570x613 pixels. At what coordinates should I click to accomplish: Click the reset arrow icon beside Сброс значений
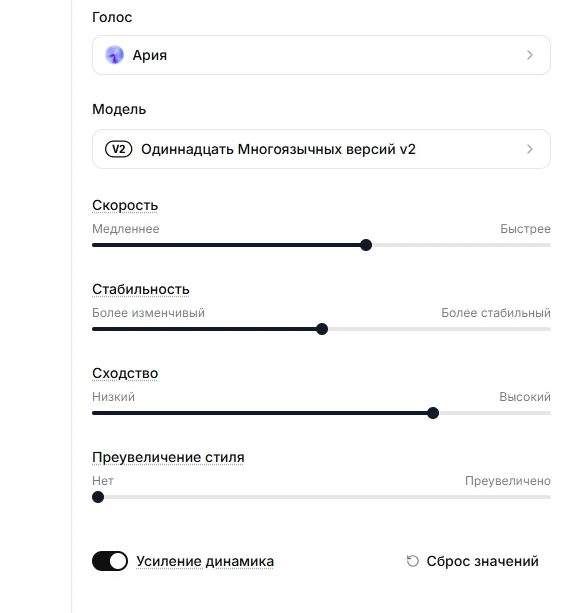(x=412, y=561)
